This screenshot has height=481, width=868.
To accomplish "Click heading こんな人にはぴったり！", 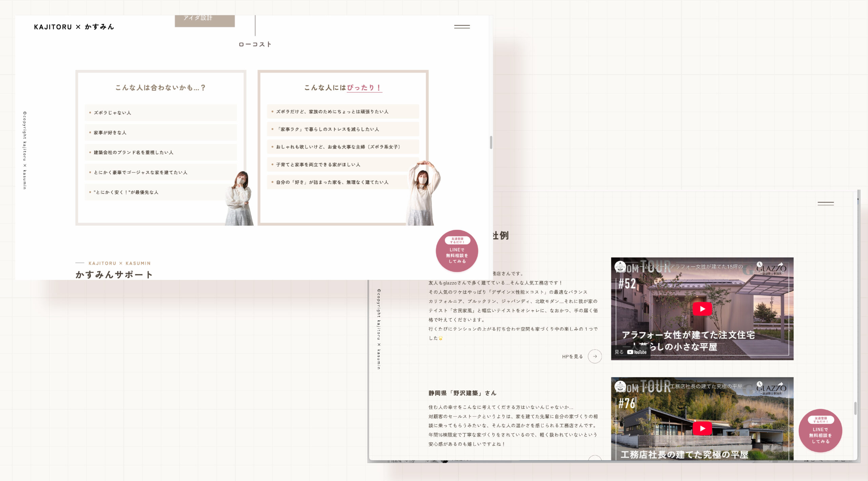I will (x=343, y=87).
